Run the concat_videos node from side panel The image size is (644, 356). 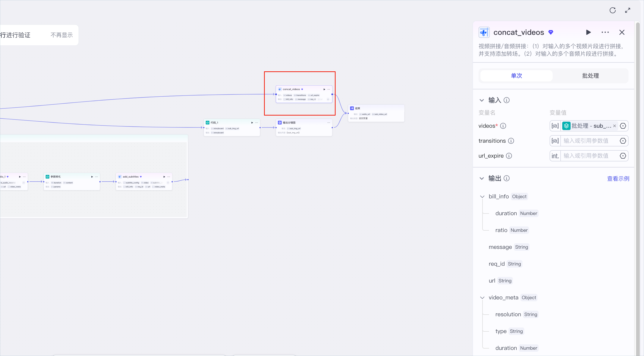[588, 32]
